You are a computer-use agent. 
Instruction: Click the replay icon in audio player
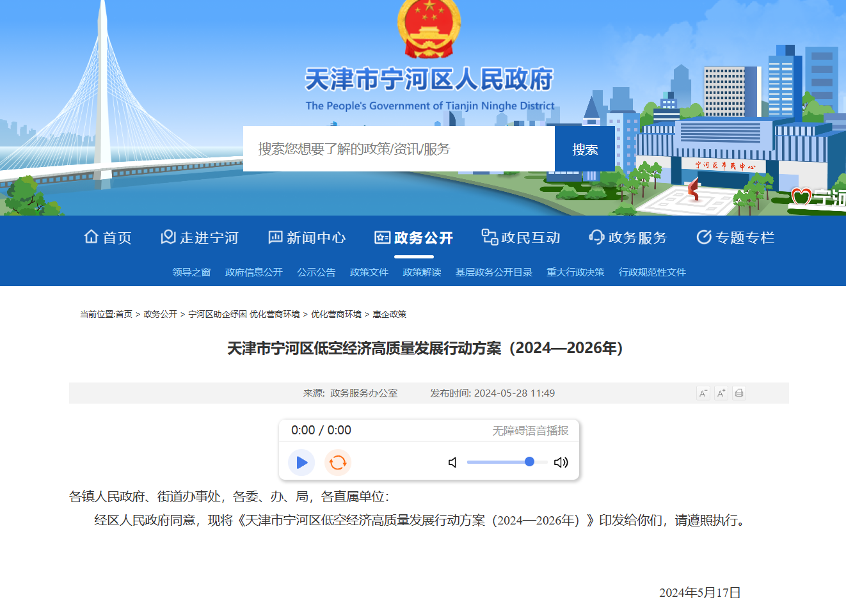coord(337,462)
